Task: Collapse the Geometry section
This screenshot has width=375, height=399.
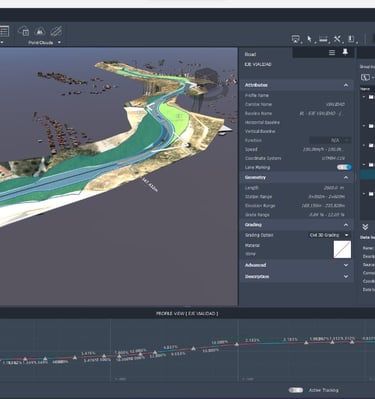Action: [x=346, y=178]
